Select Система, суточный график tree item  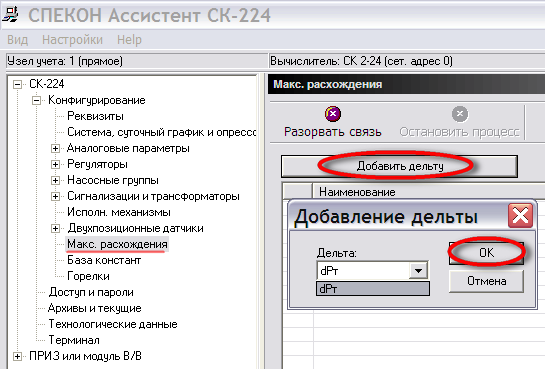[x=162, y=132]
